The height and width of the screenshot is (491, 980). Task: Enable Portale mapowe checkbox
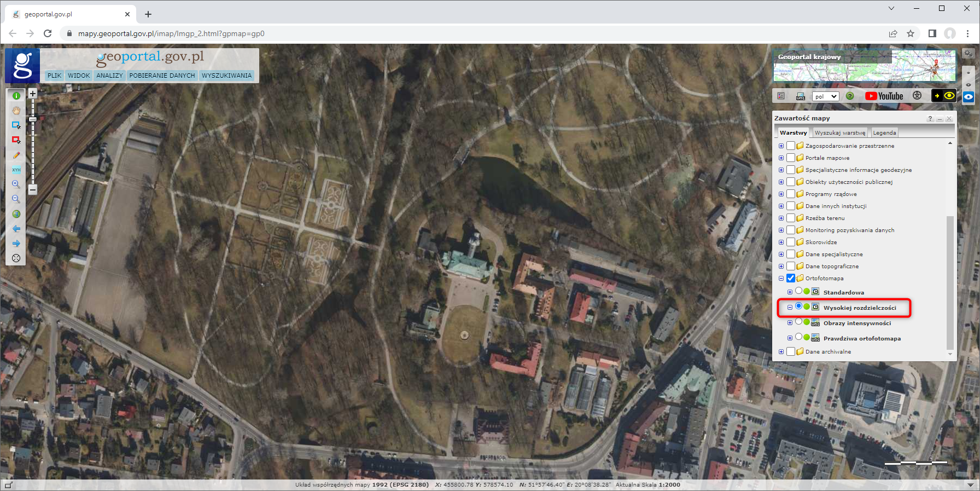click(x=791, y=158)
